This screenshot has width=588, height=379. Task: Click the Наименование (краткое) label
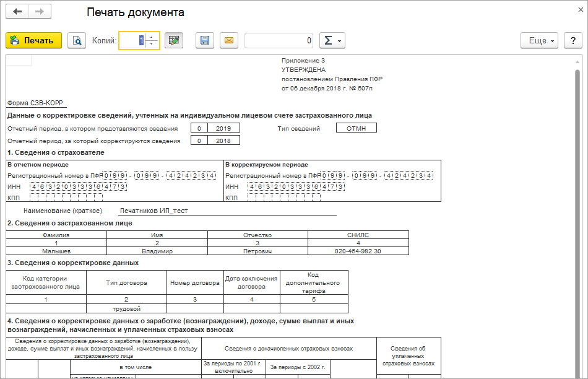pyautogui.click(x=63, y=211)
